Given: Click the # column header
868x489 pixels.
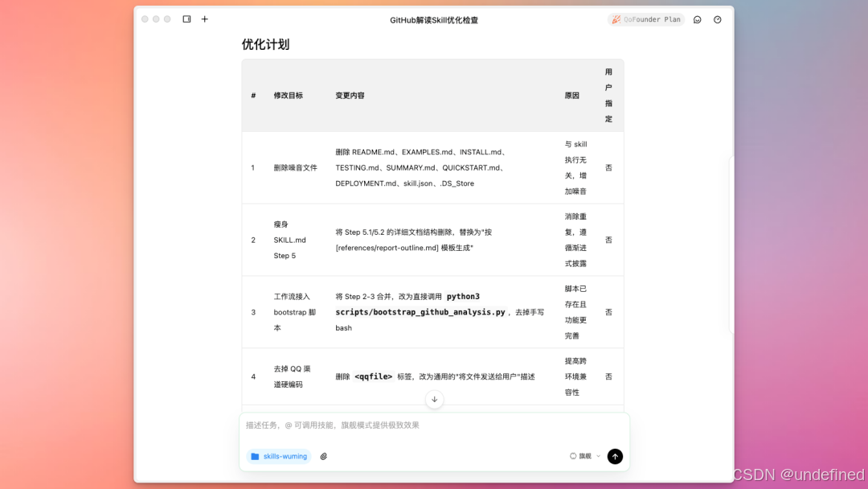Looking at the screenshot, I should pos(253,95).
